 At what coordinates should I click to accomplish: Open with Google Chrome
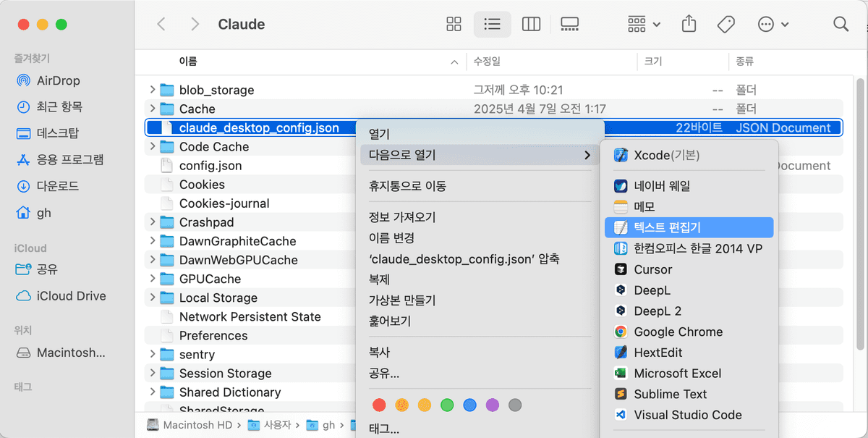point(689,332)
